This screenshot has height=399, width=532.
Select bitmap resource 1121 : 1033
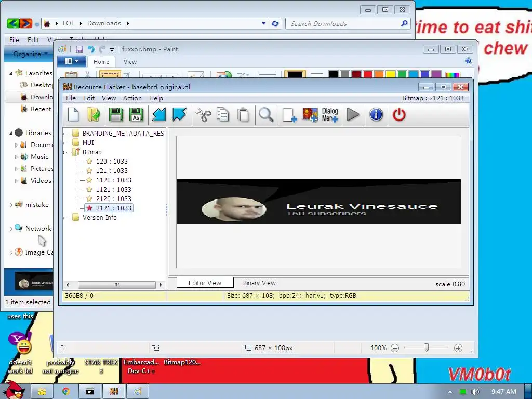pyautogui.click(x=113, y=189)
